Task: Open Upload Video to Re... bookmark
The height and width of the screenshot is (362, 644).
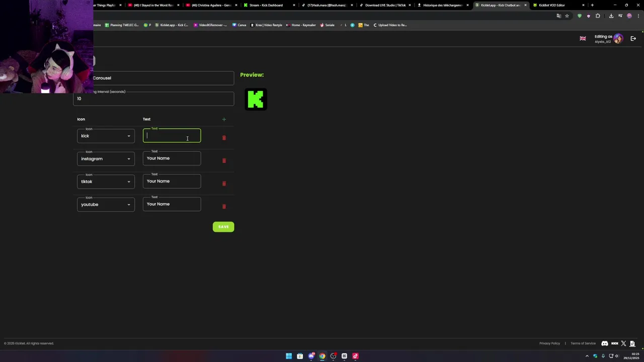Action: (x=390, y=25)
